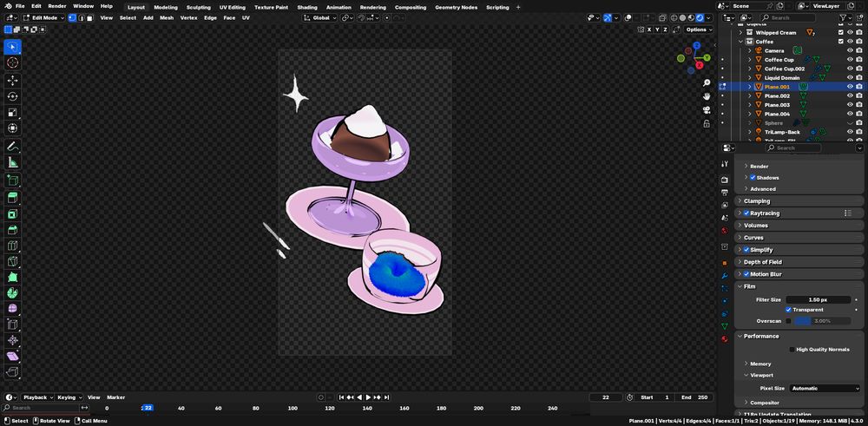Uncheck the Simplify checkbox
Image resolution: width=868 pixels, height=426 pixels.
click(746, 250)
